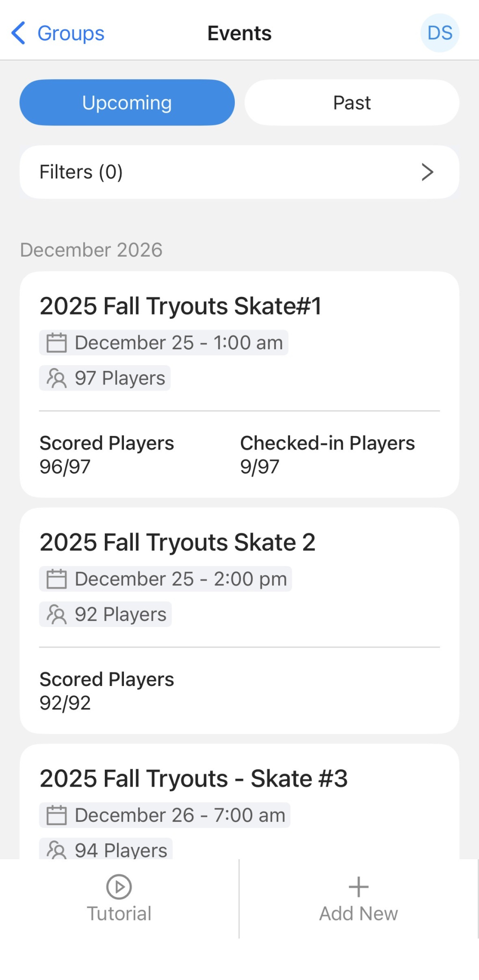Open 2025 Fall Tryouts Skate 2 event

[177, 542]
